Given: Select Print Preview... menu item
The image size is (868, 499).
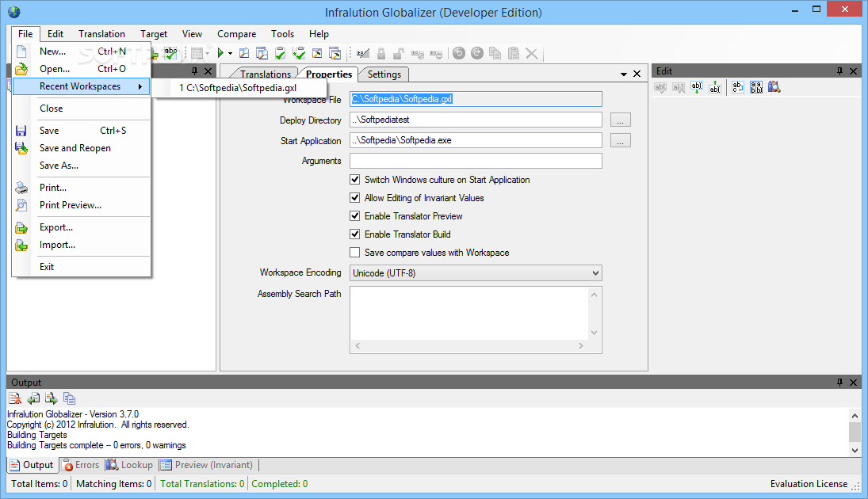Looking at the screenshot, I should click(x=82, y=205).
